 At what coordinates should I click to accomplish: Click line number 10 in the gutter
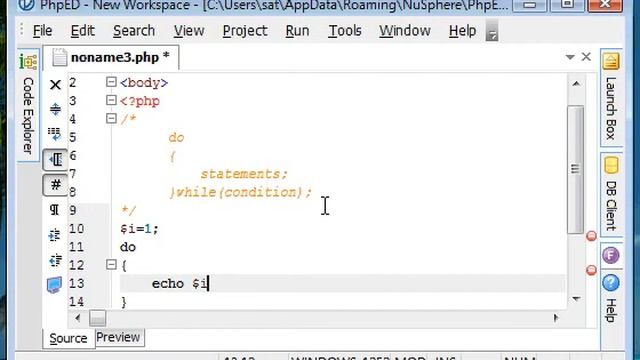pyautogui.click(x=76, y=229)
